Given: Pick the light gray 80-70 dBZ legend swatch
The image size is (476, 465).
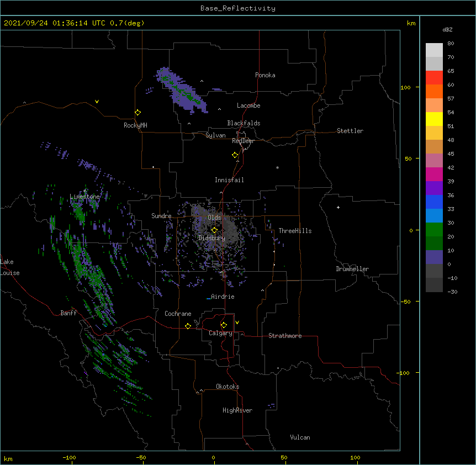Looking at the screenshot, I should [x=434, y=50].
